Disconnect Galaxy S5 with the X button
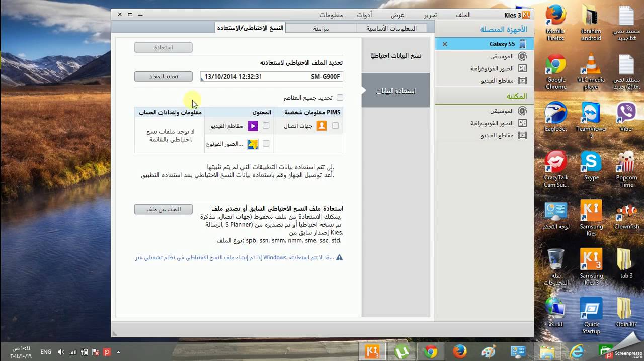644x361 pixels. (x=445, y=44)
